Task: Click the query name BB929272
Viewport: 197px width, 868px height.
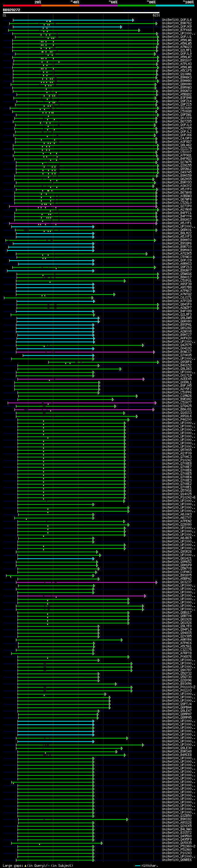Action: tap(12, 10)
